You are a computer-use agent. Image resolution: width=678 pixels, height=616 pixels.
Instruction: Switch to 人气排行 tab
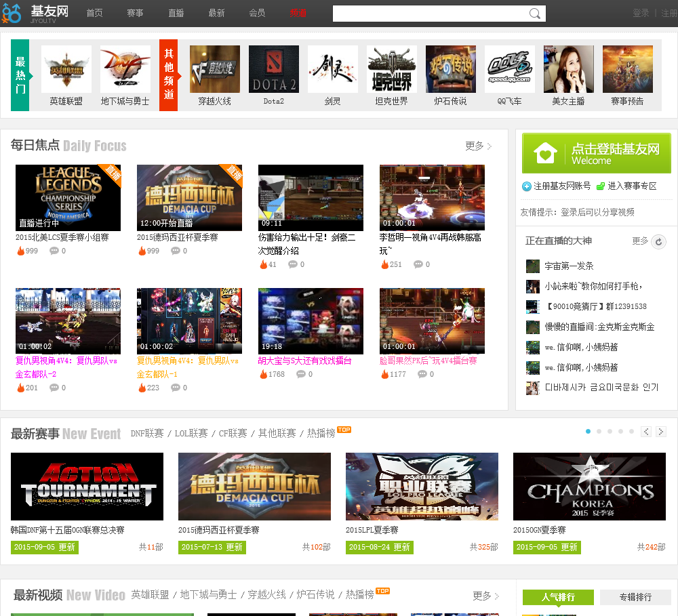click(x=558, y=597)
